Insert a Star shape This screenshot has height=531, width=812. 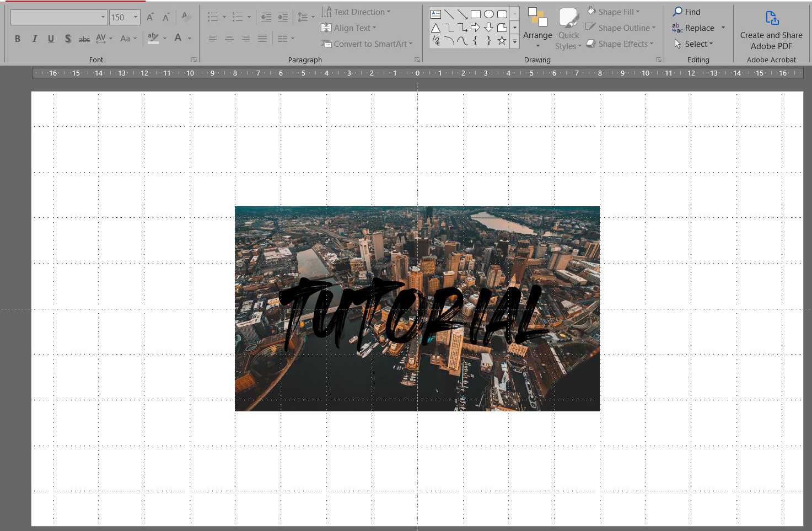coord(502,41)
